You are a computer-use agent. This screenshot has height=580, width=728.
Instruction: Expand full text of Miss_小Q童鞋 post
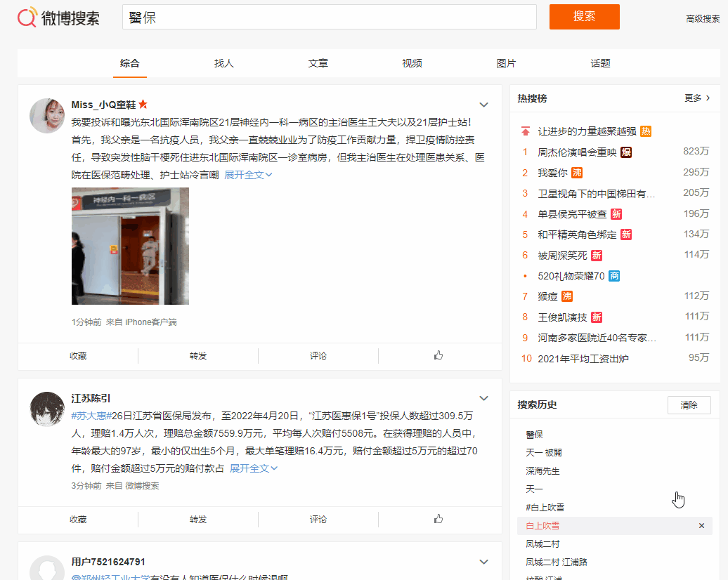[x=248, y=175]
